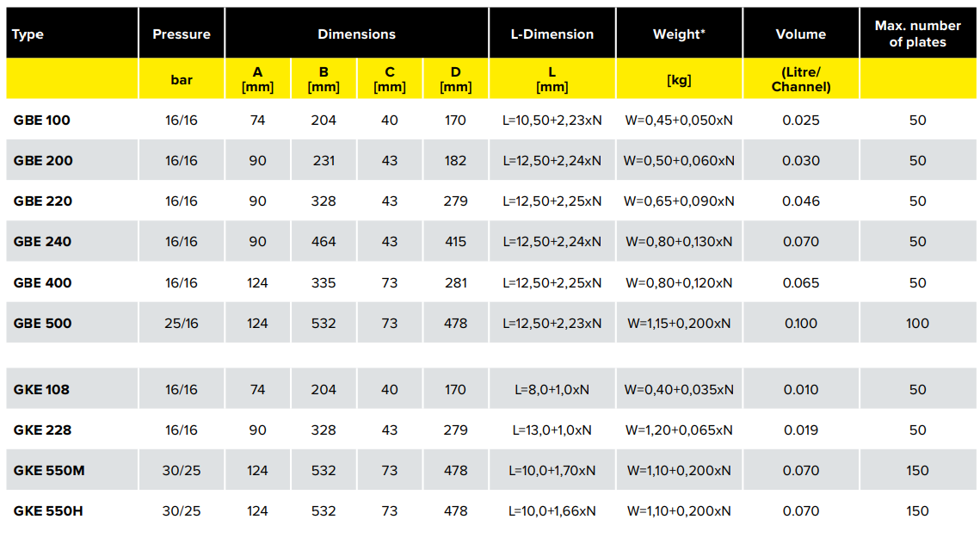Select the "231" B dimension value
This screenshot has width=980, height=538.
coord(324,161)
